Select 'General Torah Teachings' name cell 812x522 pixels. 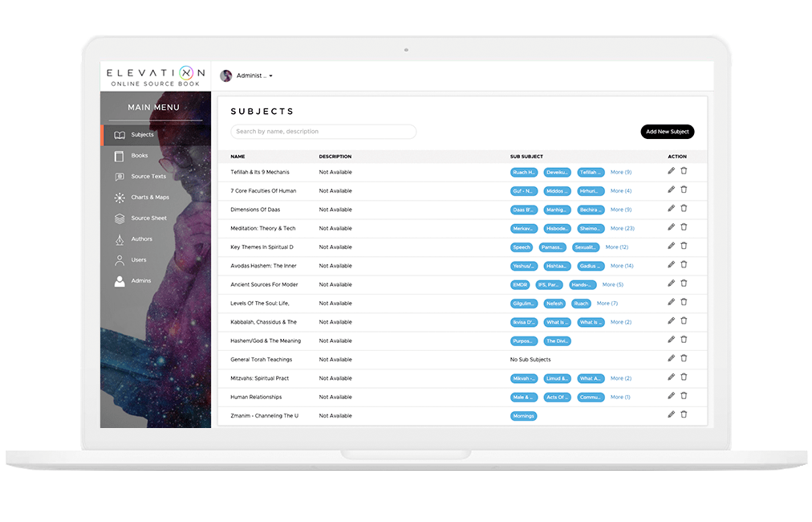[x=261, y=360]
